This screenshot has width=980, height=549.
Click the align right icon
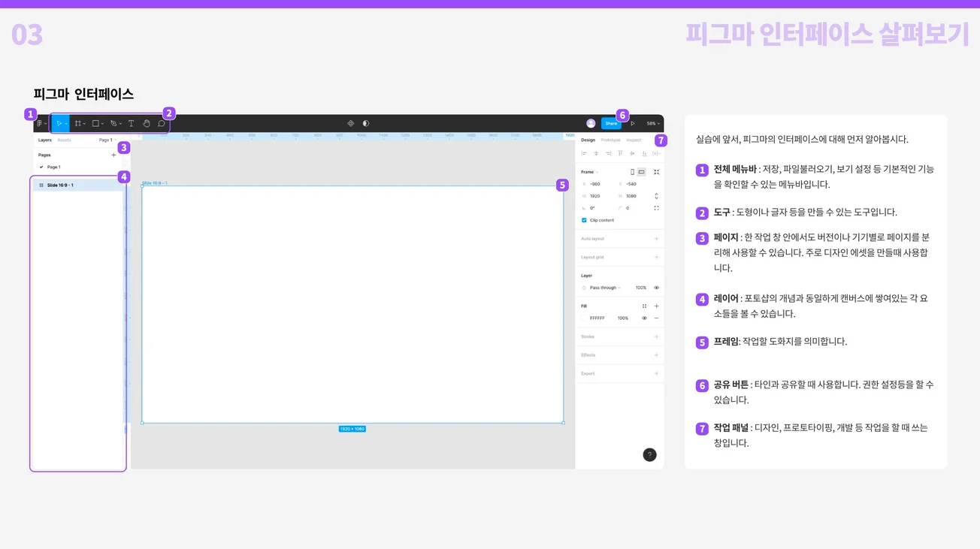608,153
